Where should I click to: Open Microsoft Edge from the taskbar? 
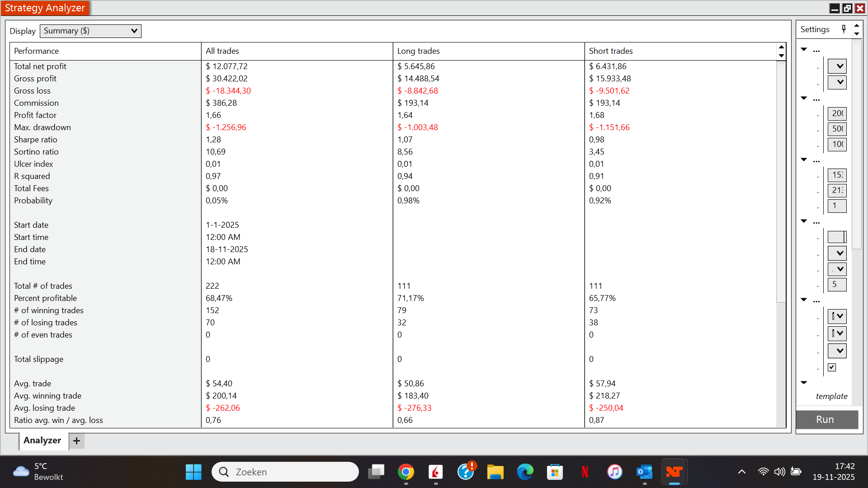(525, 472)
